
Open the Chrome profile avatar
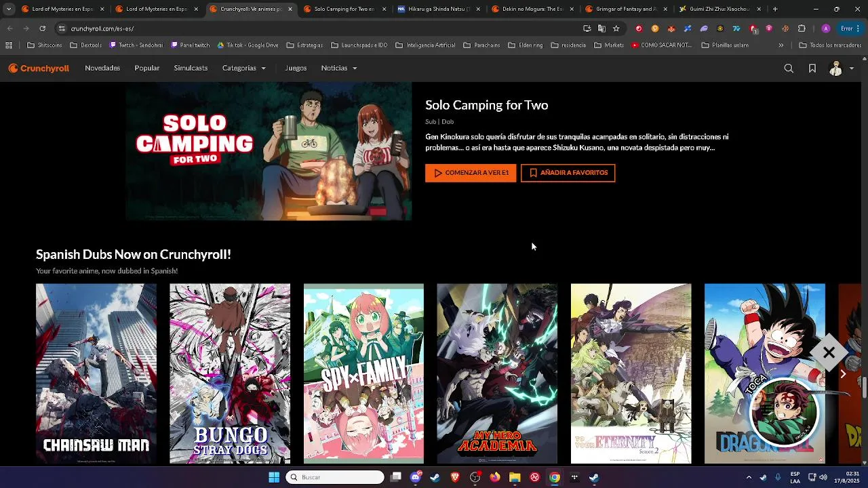(825, 28)
